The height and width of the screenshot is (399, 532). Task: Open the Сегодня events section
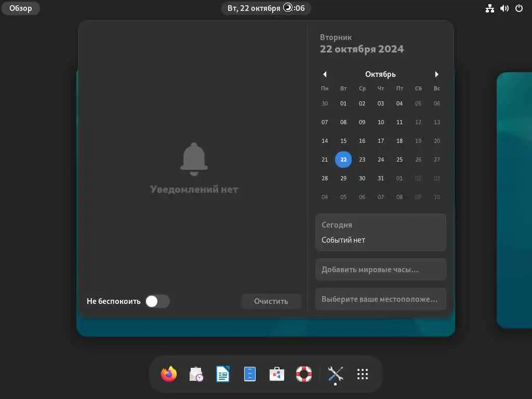pyautogui.click(x=381, y=232)
